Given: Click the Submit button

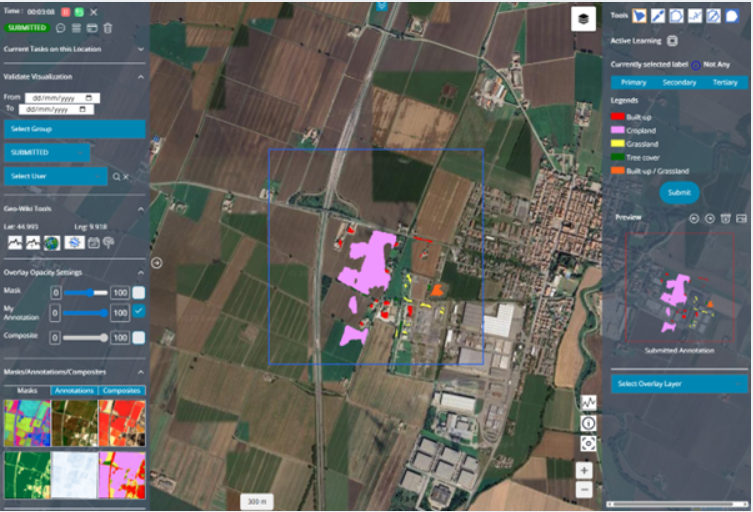Looking at the screenshot, I should click(x=679, y=193).
